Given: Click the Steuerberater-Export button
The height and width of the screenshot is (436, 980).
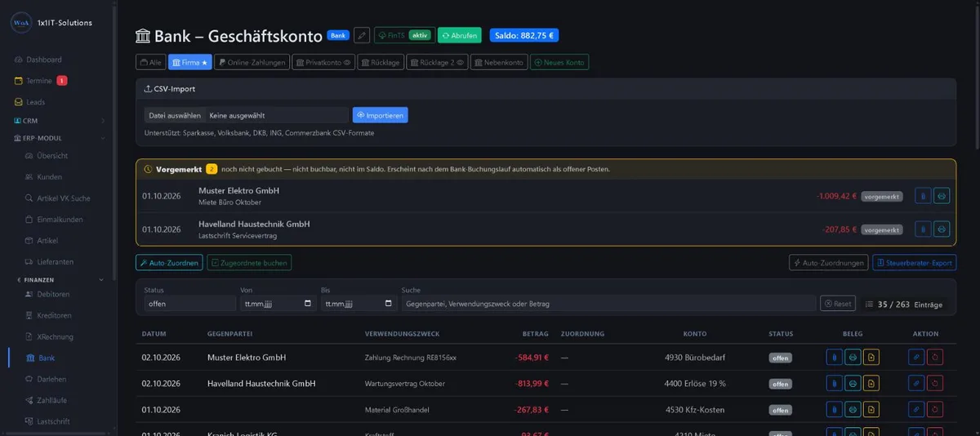Looking at the screenshot, I should [915, 263].
